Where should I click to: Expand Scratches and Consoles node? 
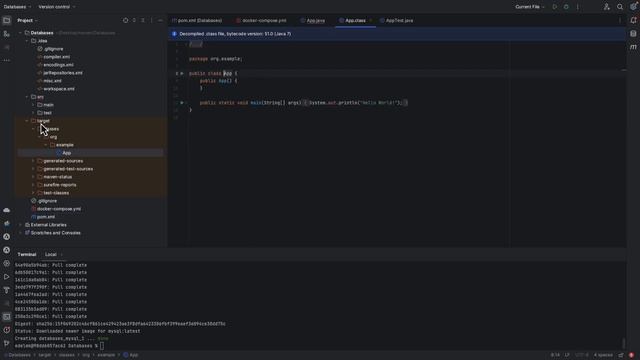20,233
